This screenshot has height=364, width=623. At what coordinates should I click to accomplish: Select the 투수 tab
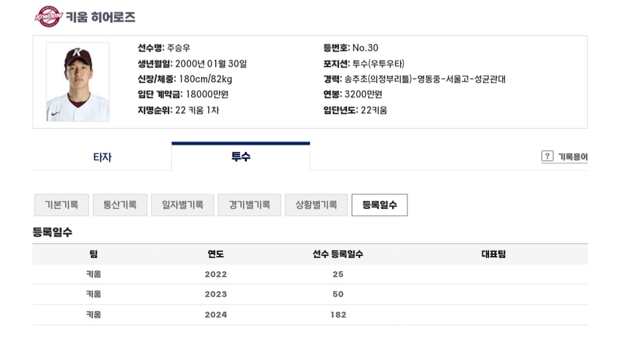tap(241, 156)
